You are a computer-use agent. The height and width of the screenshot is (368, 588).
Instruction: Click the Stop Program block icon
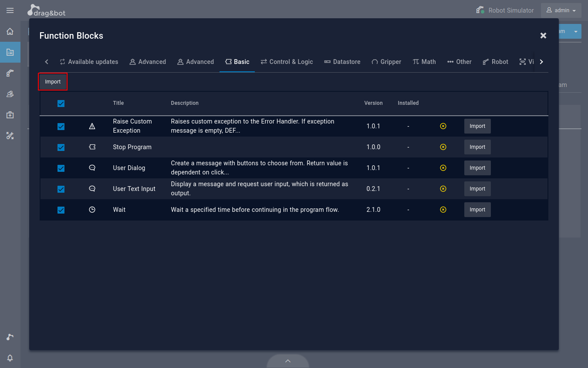[x=92, y=147]
